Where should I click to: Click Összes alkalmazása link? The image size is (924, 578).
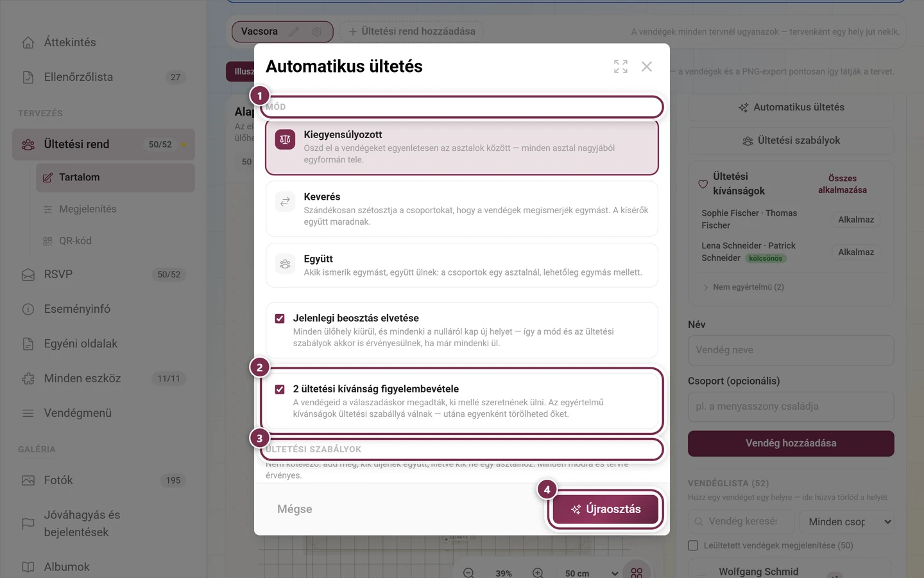coord(842,184)
